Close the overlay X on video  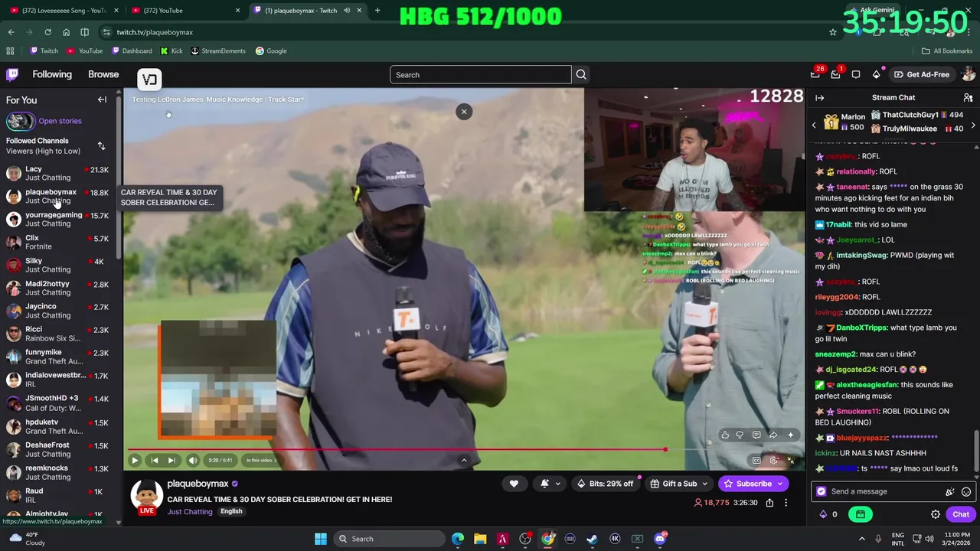464,112
